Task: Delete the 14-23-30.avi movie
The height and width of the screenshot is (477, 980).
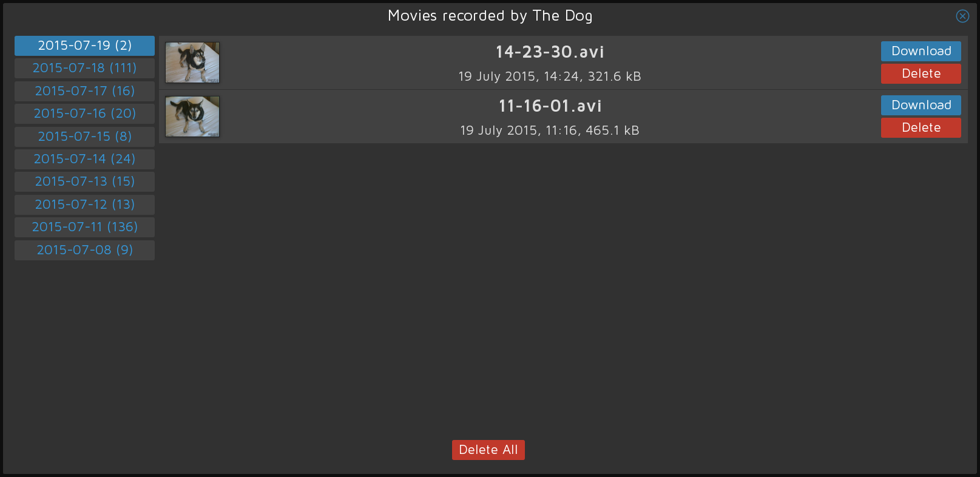Action: click(x=921, y=73)
